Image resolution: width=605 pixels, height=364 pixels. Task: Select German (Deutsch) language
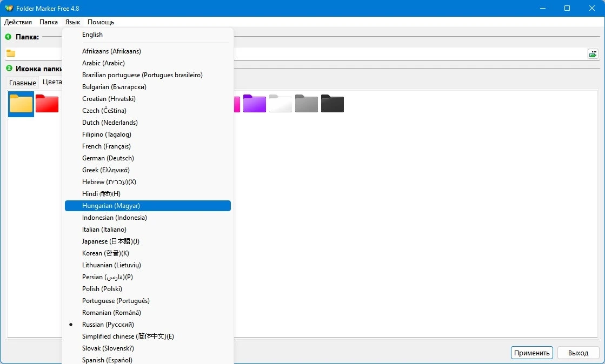pyautogui.click(x=148, y=158)
